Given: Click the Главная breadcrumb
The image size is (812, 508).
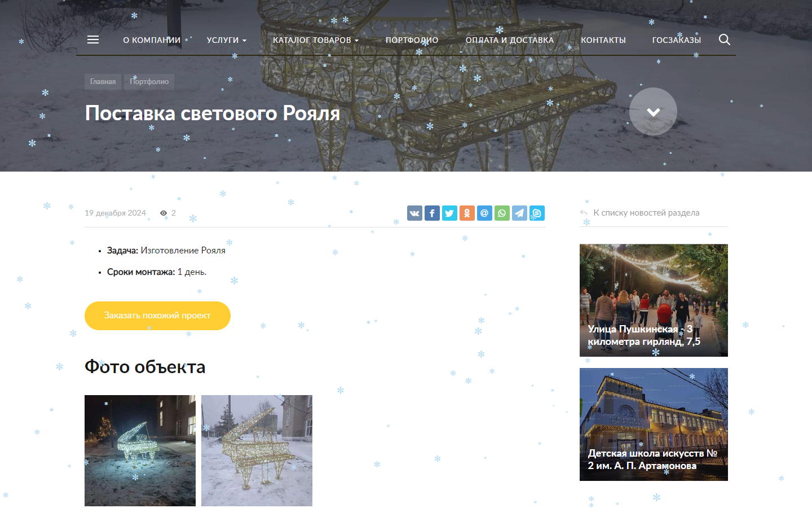Looking at the screenshot, I should [103, 82].
